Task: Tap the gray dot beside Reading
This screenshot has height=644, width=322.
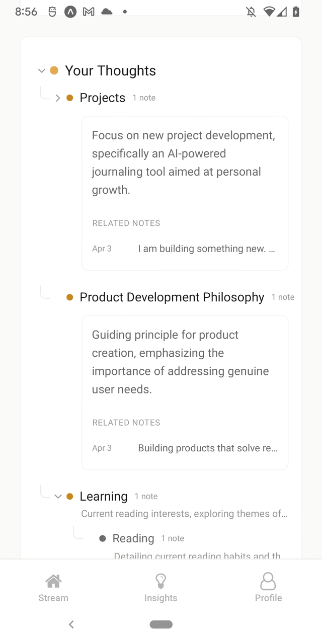Action: (103, 538)
